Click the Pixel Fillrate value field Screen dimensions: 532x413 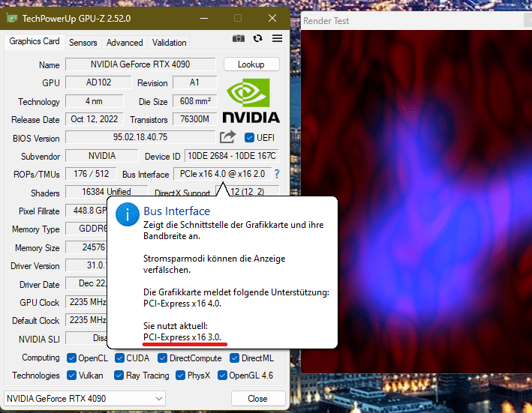[x=86, y=211]
